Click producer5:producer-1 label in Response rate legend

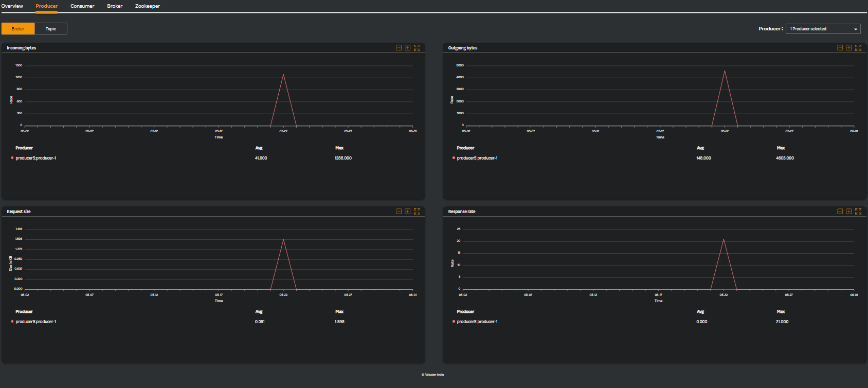[477, 322]
